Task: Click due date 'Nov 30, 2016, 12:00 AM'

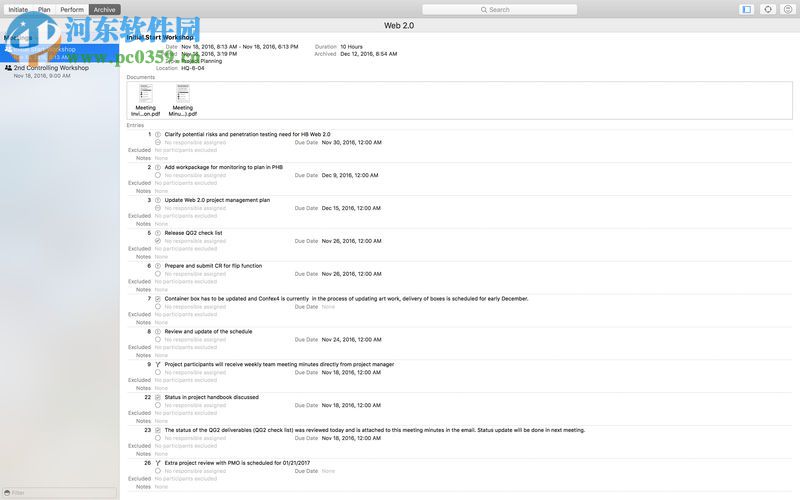Action: (x=352, y=143)
